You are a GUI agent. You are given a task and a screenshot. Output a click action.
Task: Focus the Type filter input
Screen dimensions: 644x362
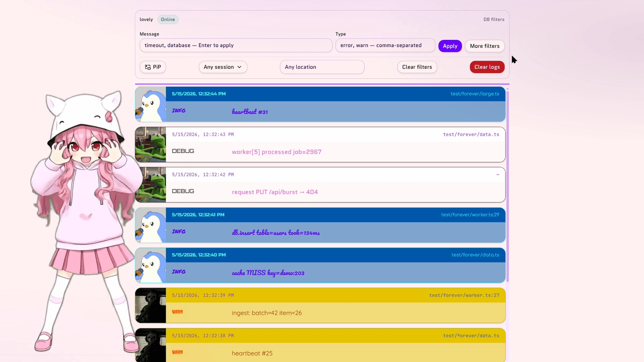click(385, 45)
